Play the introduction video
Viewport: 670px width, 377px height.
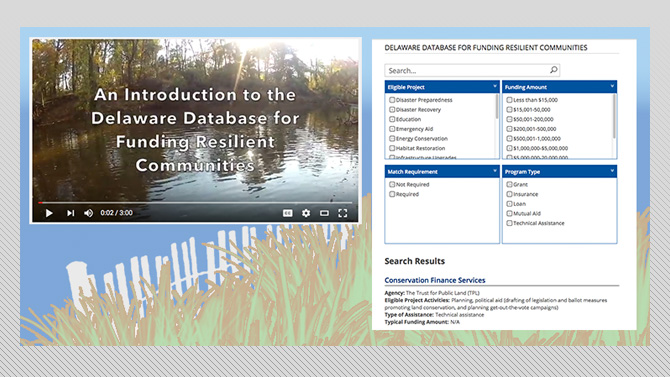pos(49,213)
